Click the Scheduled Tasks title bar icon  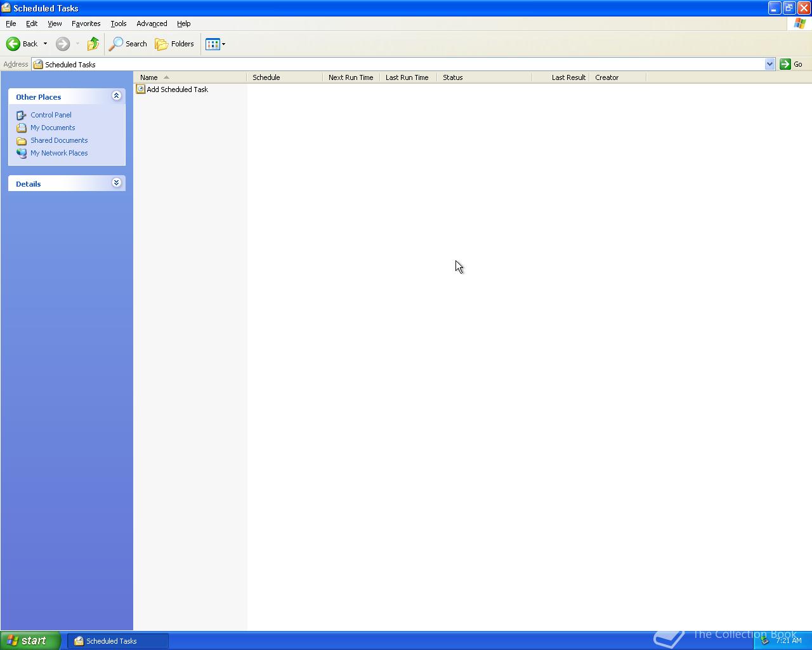point(6,8)
